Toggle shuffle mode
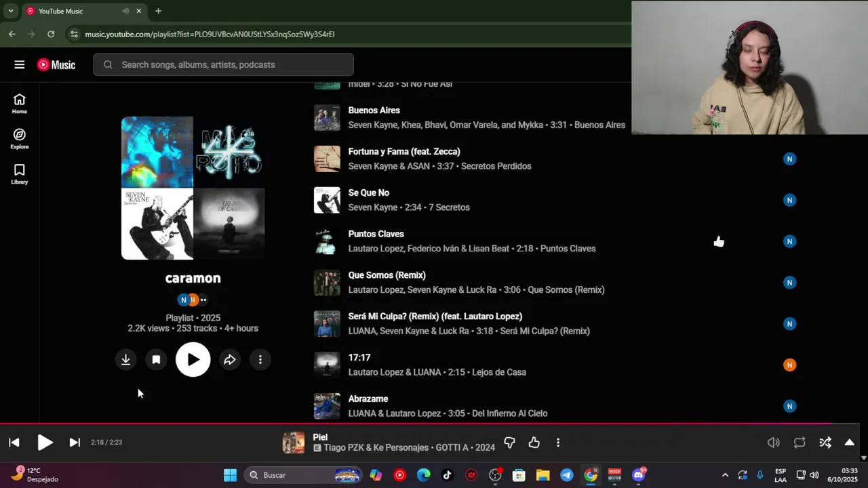 [825, 443]
